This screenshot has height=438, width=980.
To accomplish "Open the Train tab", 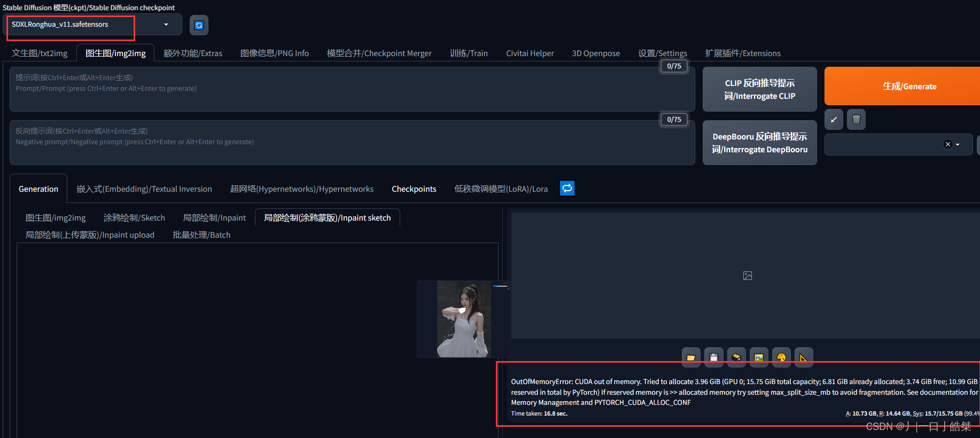I will pyautogui.click(x=469, y=53).
